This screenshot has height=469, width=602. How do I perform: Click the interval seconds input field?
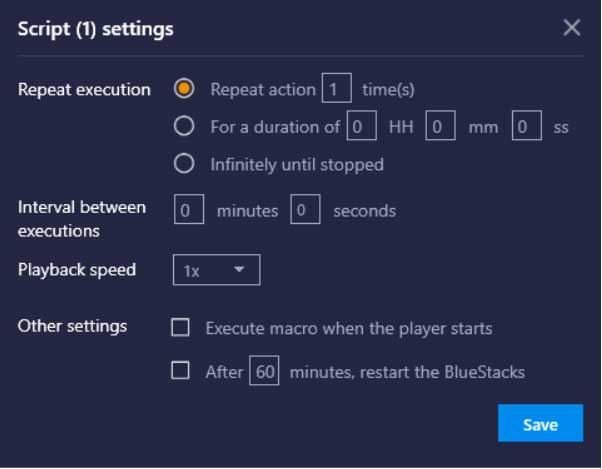[x=305, y=211]
